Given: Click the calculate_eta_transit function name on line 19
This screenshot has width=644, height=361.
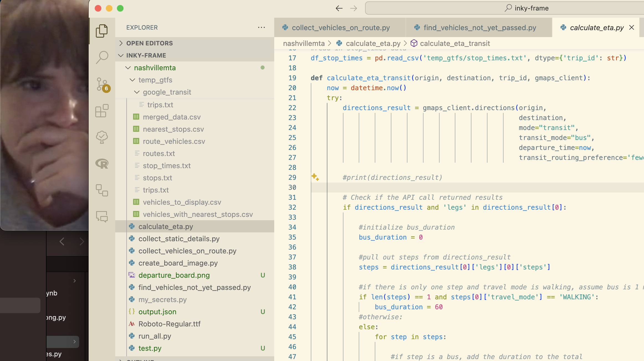Looking at the screenshot, I should click(x=369, y=78).
